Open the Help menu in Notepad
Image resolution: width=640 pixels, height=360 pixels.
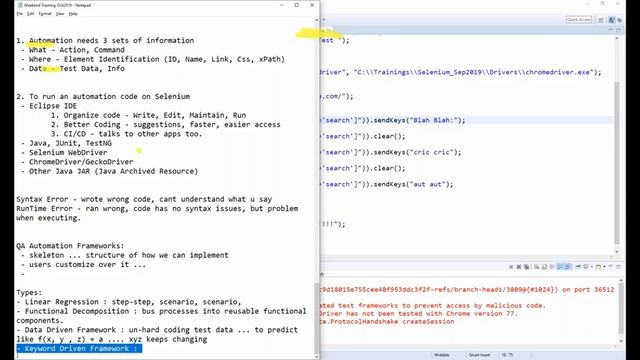coord(73,13)
